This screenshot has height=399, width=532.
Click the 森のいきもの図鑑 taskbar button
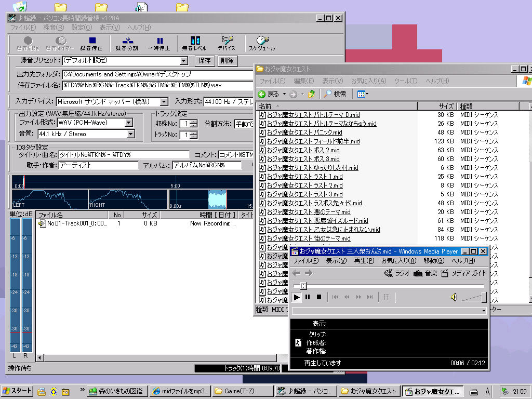tap(117, 391)
